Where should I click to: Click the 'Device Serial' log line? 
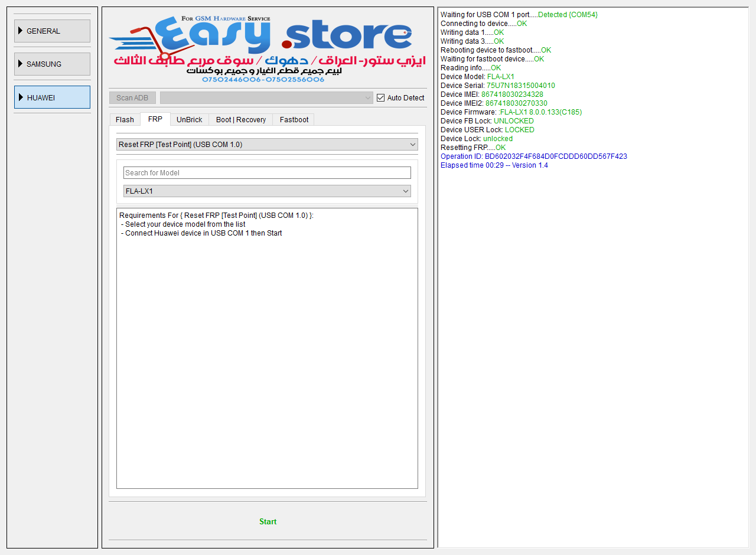(x=498, y=86)
